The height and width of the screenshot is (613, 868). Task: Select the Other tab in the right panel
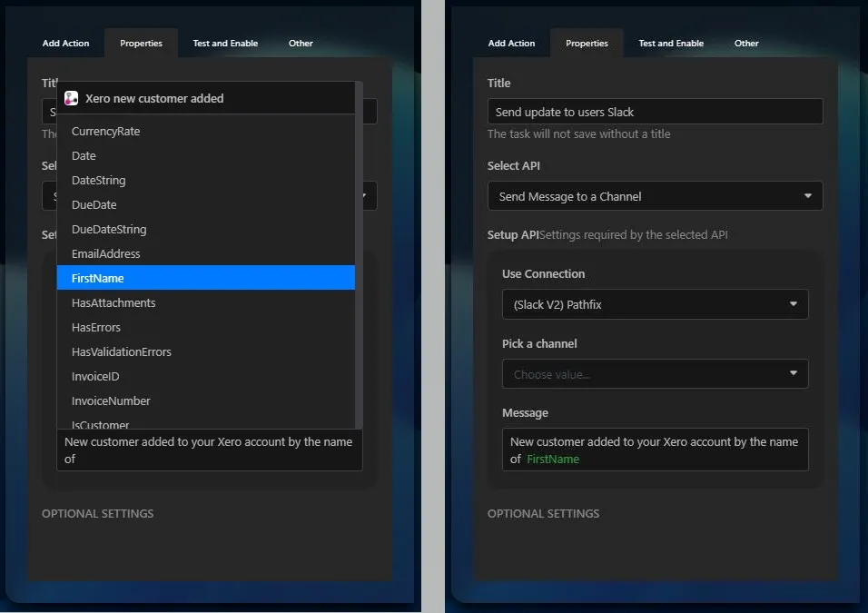click(746, 44)
